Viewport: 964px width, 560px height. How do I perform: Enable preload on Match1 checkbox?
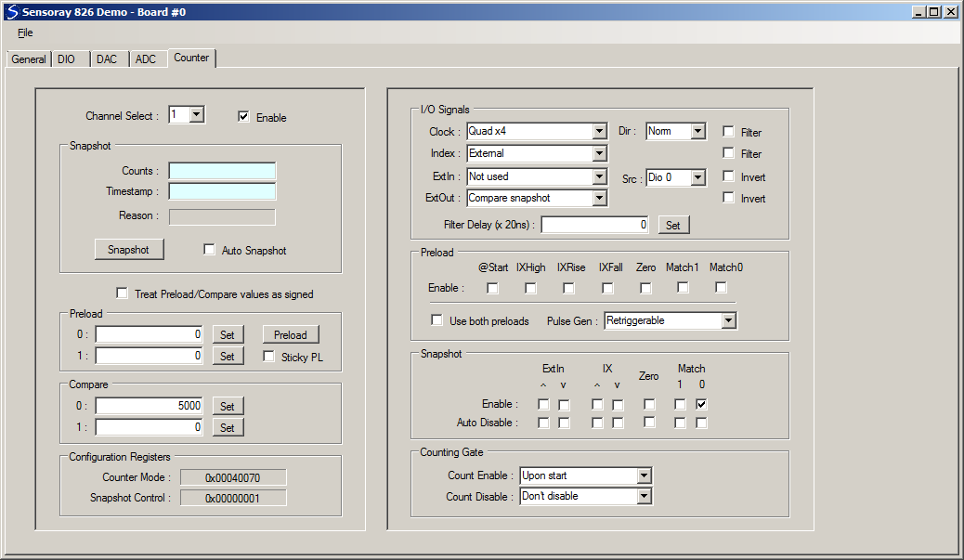[x=683, y=287]
